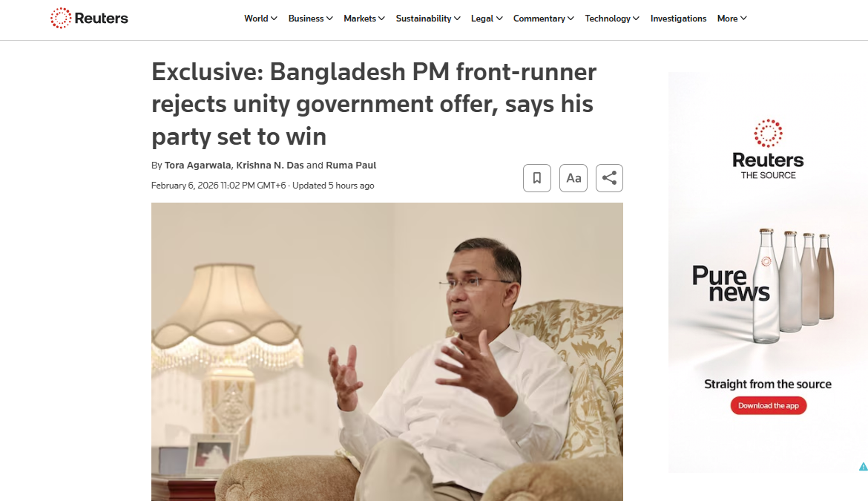Expand the Commentary navigation menu
Image resolution: width=868 pixels, height=501 pixels.
point(544,19)
